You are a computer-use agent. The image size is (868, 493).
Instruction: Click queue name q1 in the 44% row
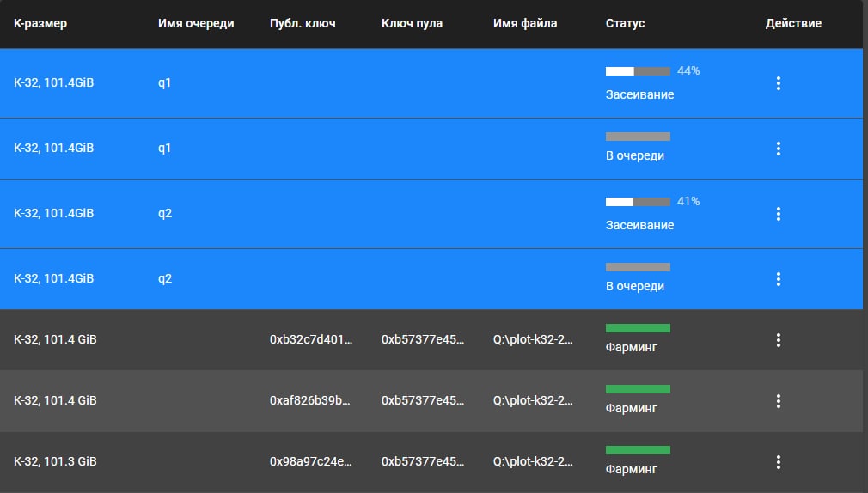(164, 83)
